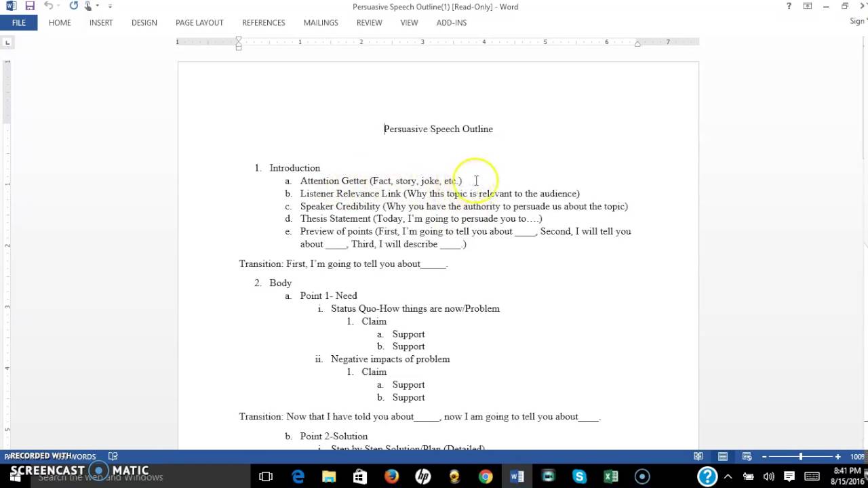This screenshot has height=488, width=868.
Task: Click the Screencast-O-Matic recorder taskbar icon
Action: click(642, 476)
